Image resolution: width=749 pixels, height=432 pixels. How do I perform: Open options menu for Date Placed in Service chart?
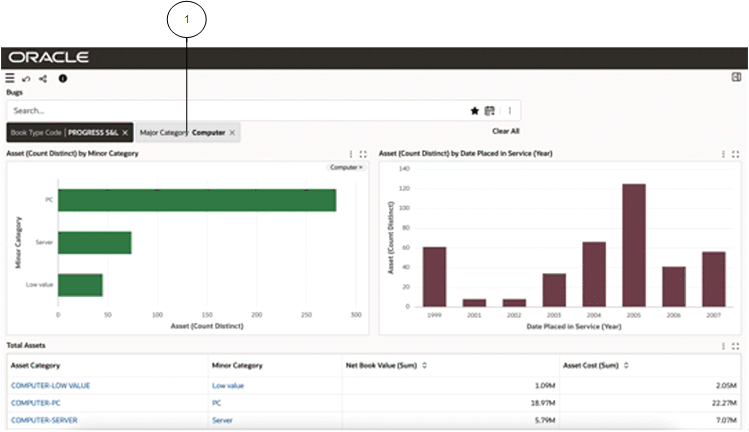coord(723,154)
